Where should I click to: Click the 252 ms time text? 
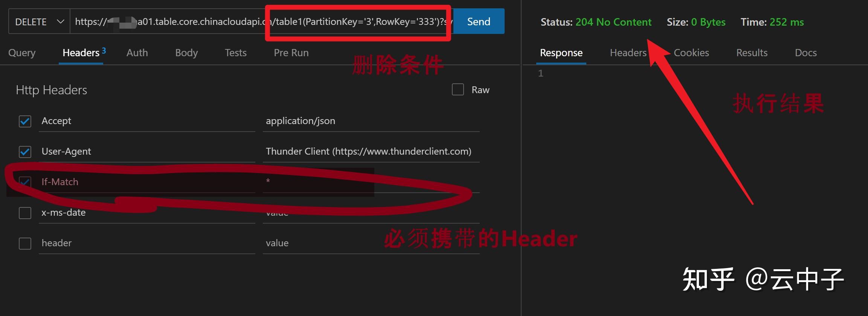tap(786, 22)
